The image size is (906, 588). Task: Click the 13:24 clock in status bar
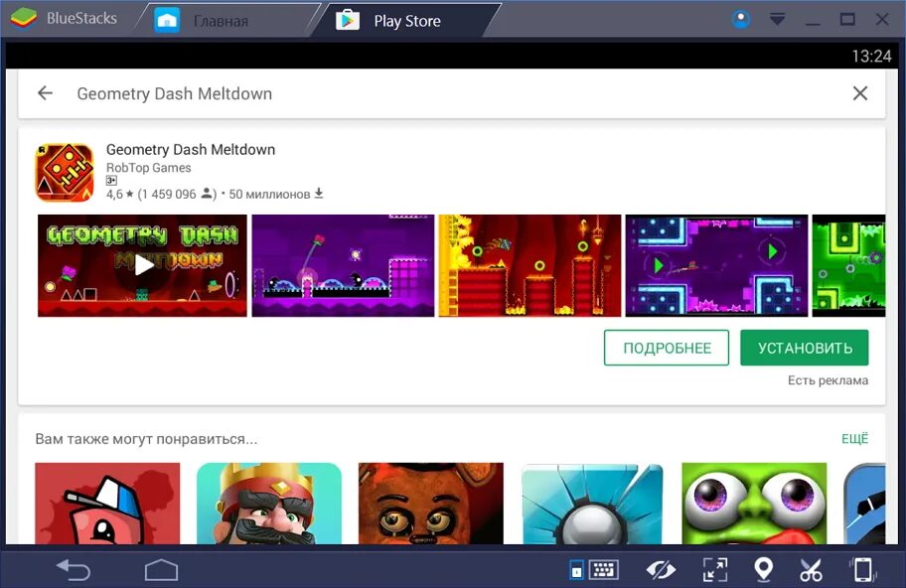[871, 56]
